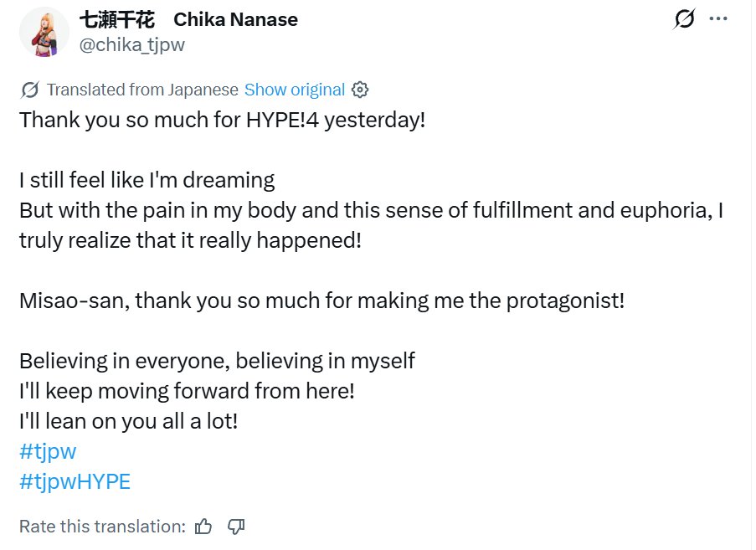The image size is (756, 550).
Task: Open translation settings gear icon
Action: (360, 90)
